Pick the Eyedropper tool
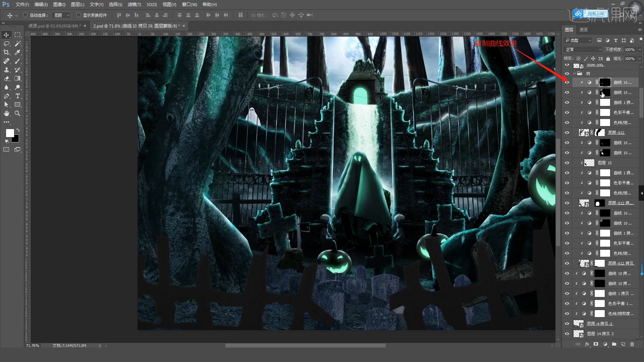Viewport: 644px width, 362px height. click(17, 52)
